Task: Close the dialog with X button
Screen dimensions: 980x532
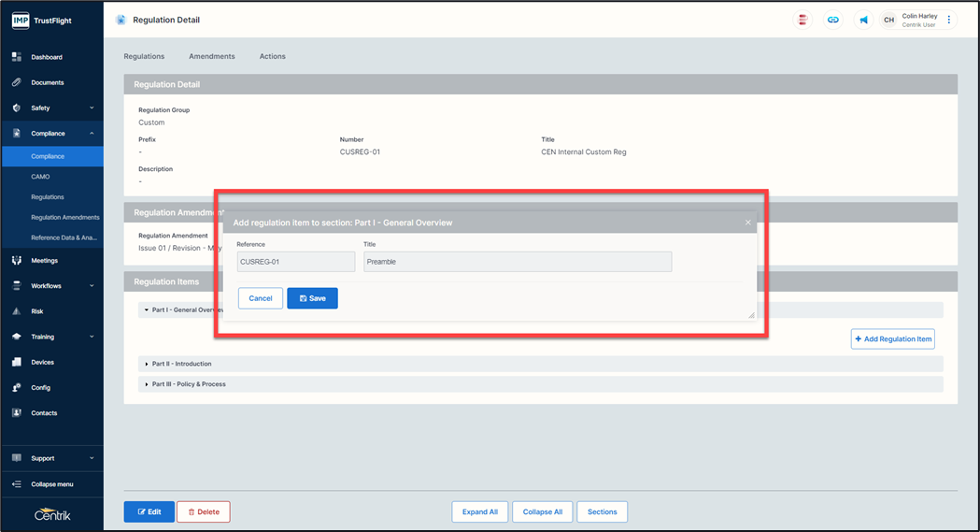Action: (747, 223)
